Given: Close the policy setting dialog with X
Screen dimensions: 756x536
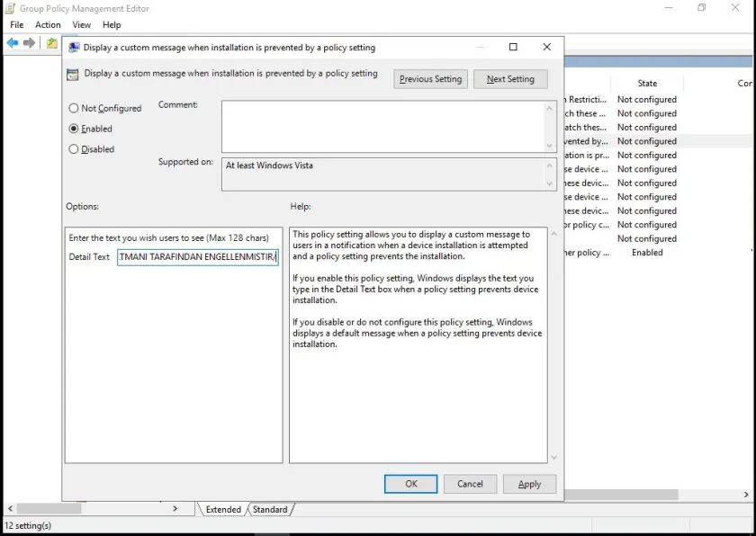Looking at the screenshot, I should point(546,47).
